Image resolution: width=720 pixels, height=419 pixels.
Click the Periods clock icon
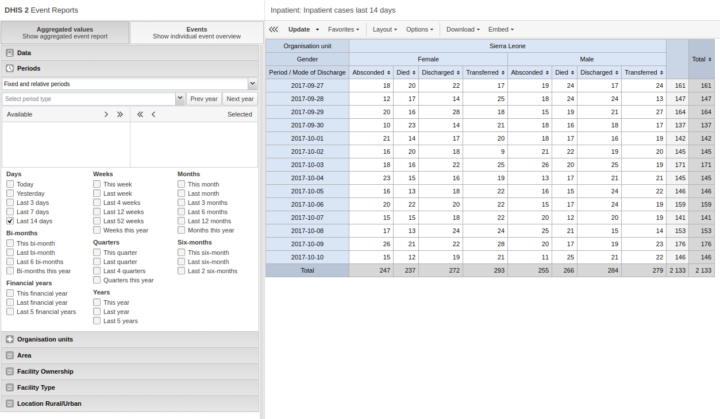[10, 68]
